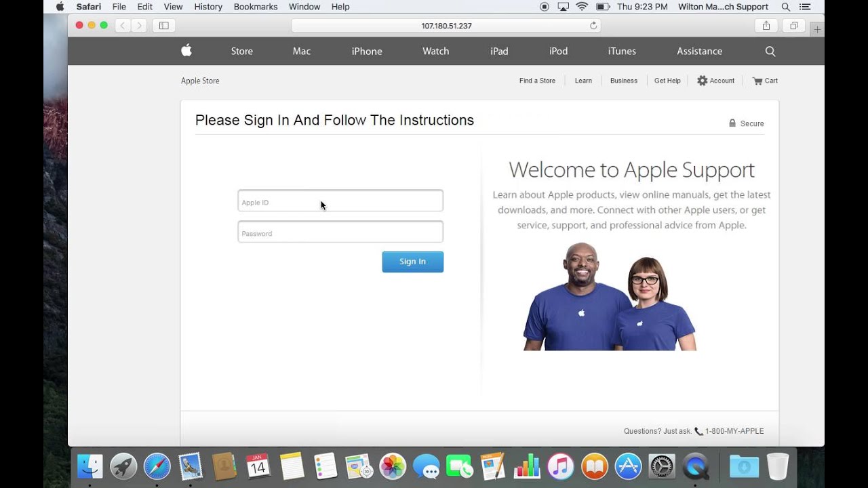Open the File menu
Screen dimensions: 868x488
(119, 7)
